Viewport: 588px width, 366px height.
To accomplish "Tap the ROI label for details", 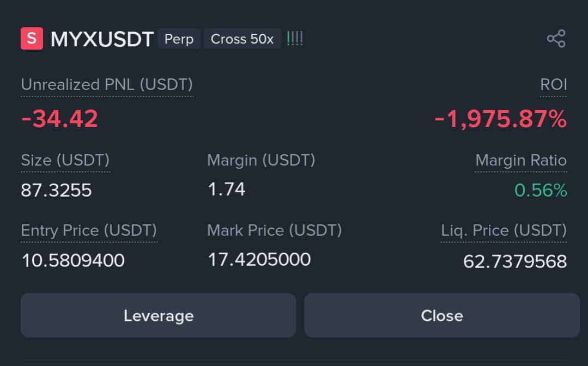I will tap(554, 84).
